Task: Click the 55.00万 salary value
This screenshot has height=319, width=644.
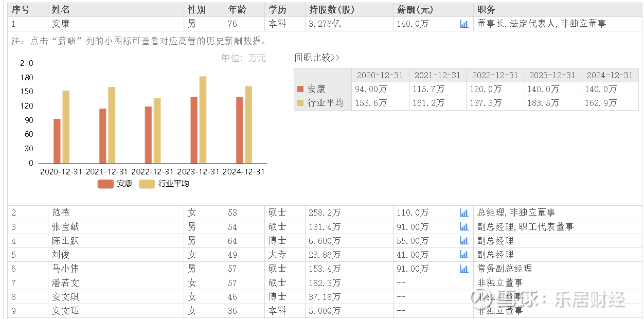Action: tap(413, 241)
